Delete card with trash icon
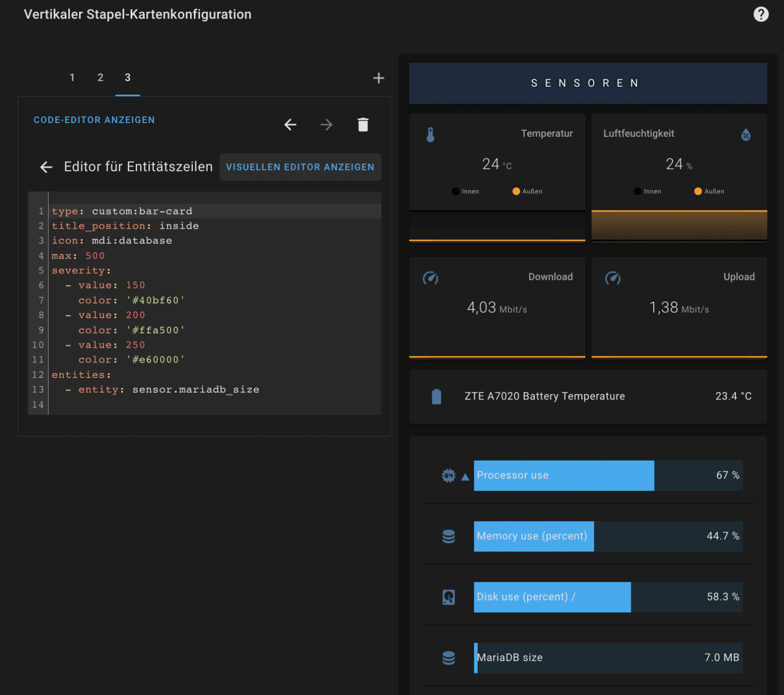This screenshot has width=784, height=695. (x=363, y=125)
